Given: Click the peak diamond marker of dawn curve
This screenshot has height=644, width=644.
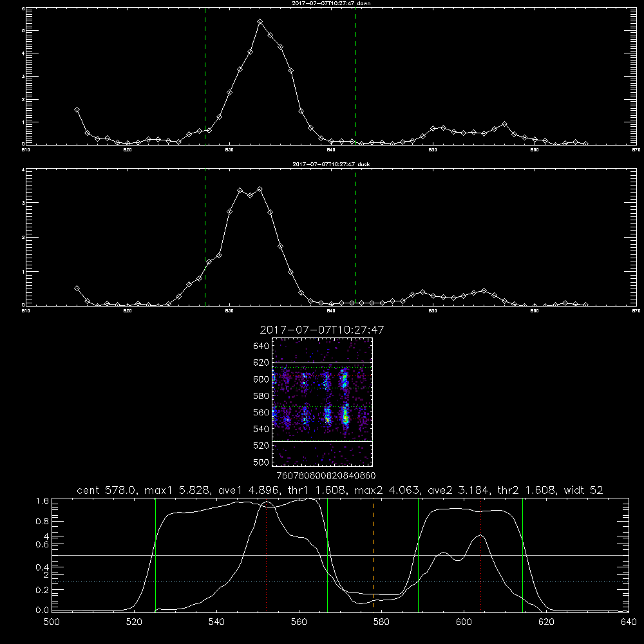Looking at the screenshot, I should tap(260, 22).
